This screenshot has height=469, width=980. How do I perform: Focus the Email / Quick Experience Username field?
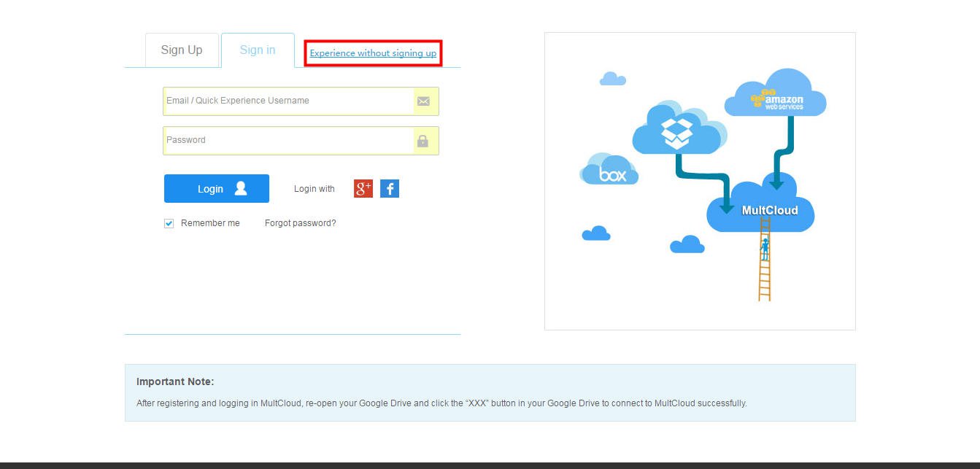301,101
